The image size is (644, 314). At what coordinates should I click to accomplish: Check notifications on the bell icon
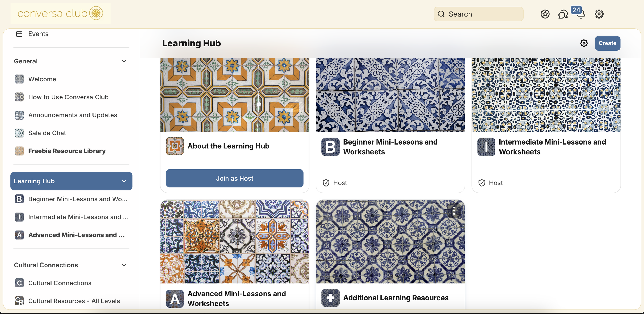tap(580, 15)
